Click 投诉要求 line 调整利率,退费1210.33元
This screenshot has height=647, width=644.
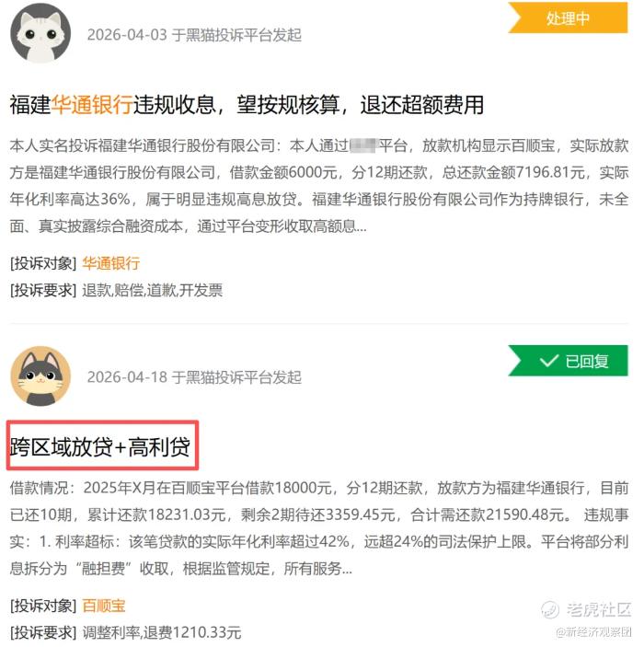[x=126, y=632]
